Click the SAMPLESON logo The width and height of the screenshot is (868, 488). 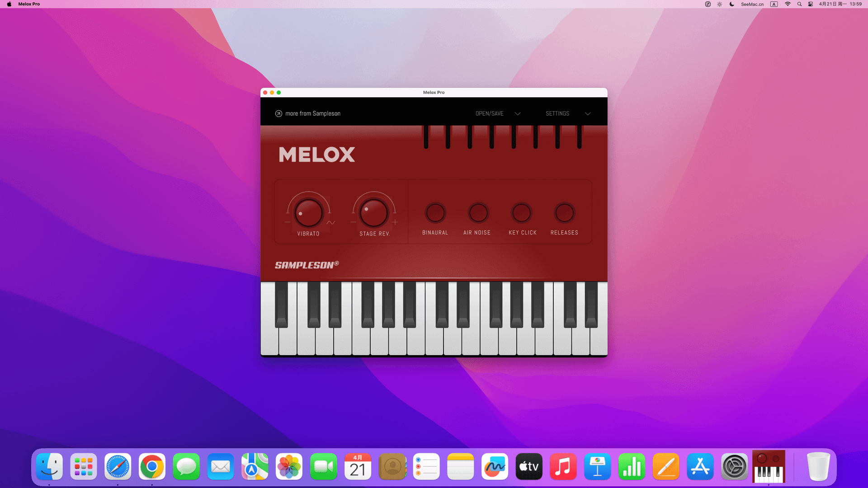click(307, 265)
